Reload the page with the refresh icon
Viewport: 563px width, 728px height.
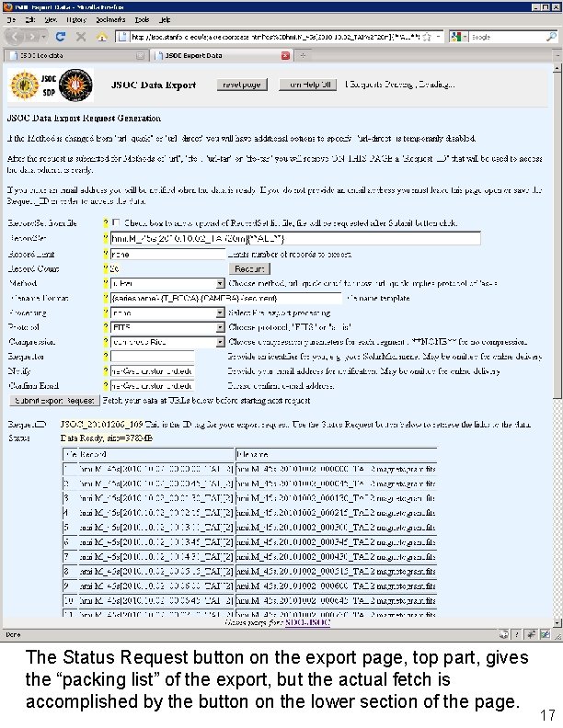(60, 37)
